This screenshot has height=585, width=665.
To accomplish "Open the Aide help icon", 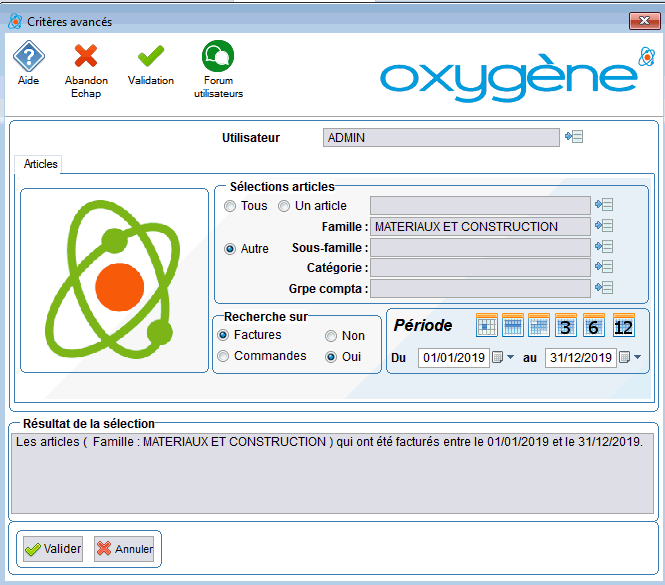I will [x=28, y=56].
